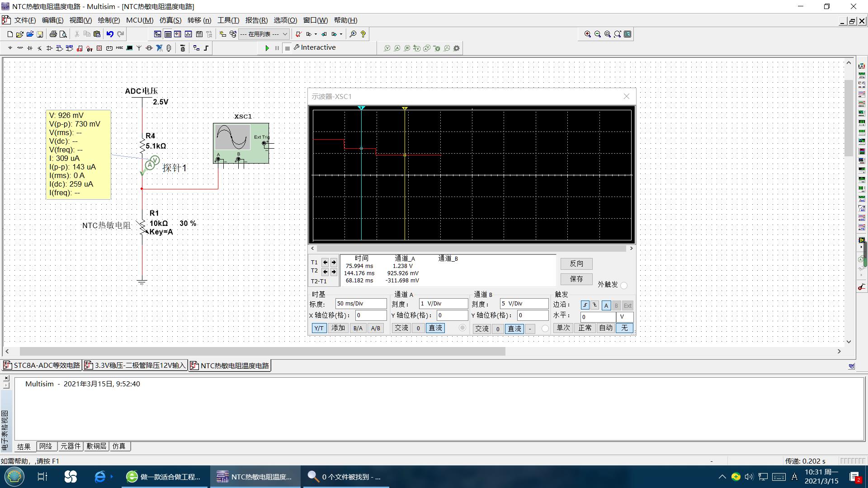Print the circuit
This screenshot has width=868, height=488.
click(53, 34)
